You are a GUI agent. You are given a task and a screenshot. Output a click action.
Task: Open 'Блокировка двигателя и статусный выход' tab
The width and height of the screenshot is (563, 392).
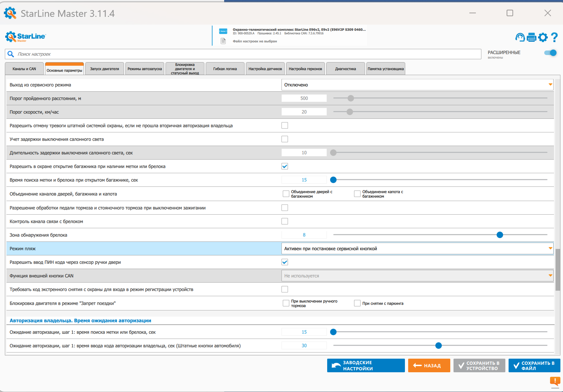[185, 69]
